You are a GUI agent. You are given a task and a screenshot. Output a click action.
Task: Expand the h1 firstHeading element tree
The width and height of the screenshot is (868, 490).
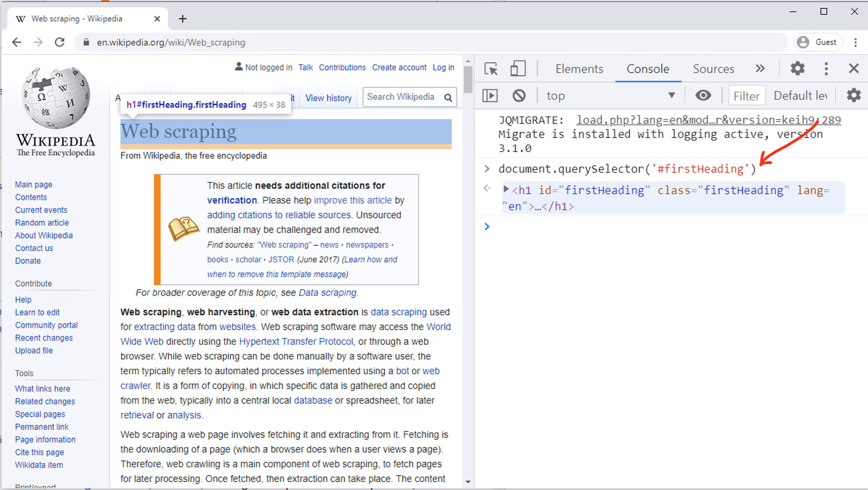pos(505,189)
